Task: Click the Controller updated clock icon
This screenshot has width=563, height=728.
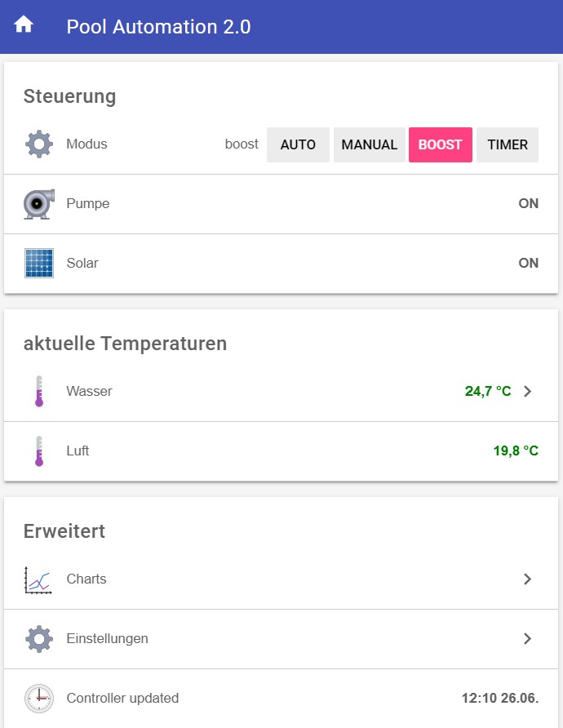Action: point(39,699)
